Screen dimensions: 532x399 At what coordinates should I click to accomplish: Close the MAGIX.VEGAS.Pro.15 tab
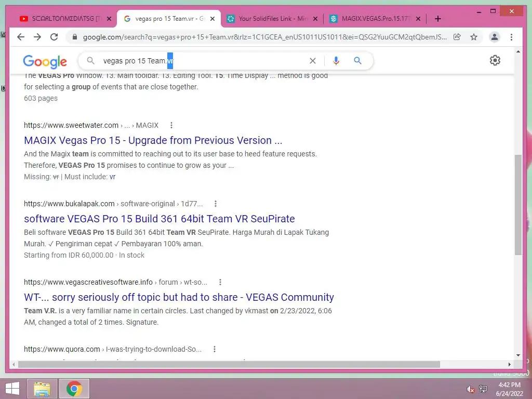[418, 19]
